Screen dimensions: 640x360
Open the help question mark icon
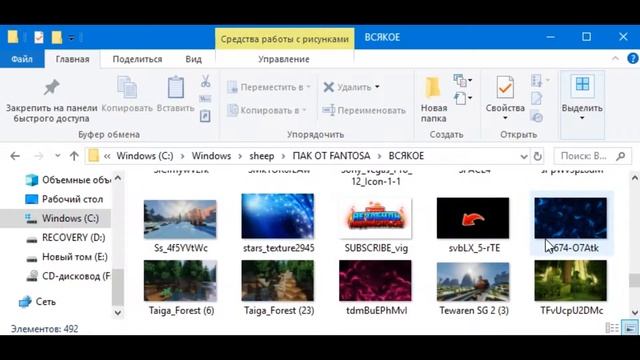(x=632, y=59)
